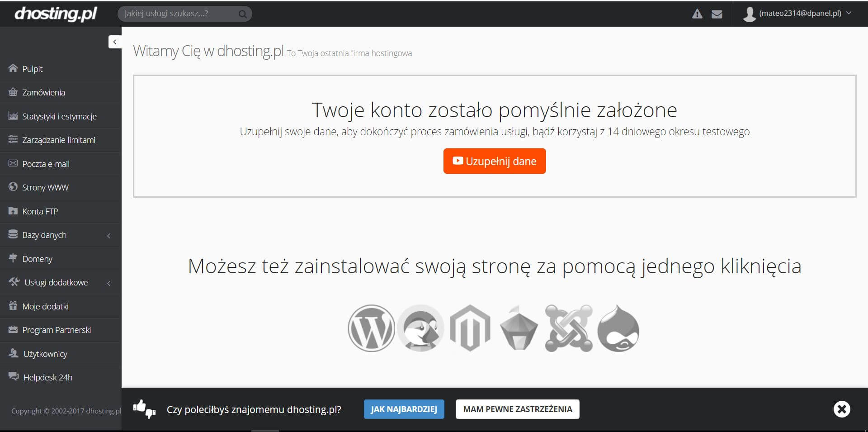Click the user avatar icon
Screen dimensions: 868x432
coord(749,14)
